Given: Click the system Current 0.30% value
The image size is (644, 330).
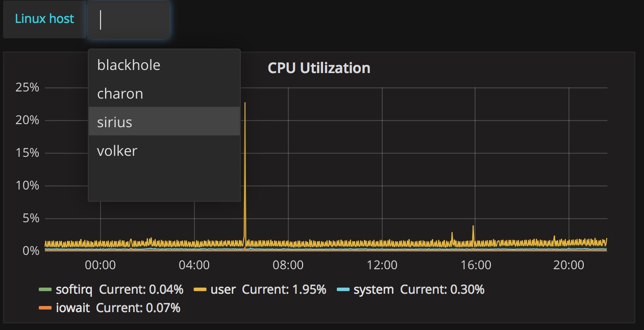Looking at the screenshot, I should click(x=442, y=290).
